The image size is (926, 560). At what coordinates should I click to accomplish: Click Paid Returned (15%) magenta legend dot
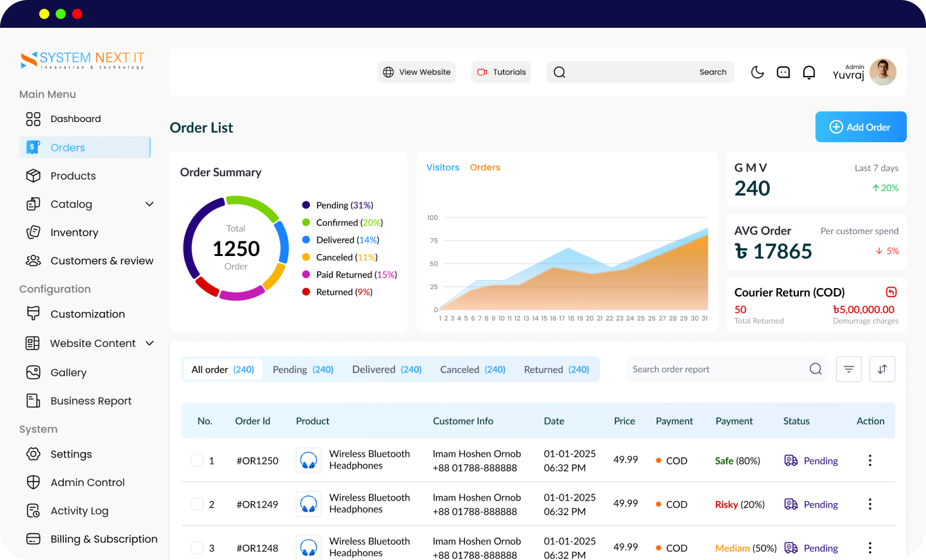click(x=306, y=274)
